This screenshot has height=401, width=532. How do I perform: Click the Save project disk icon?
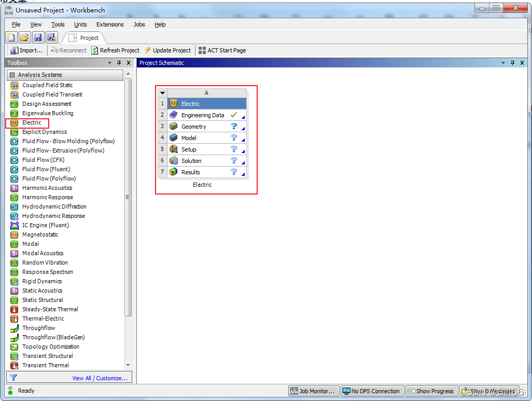tap(38, 37)
